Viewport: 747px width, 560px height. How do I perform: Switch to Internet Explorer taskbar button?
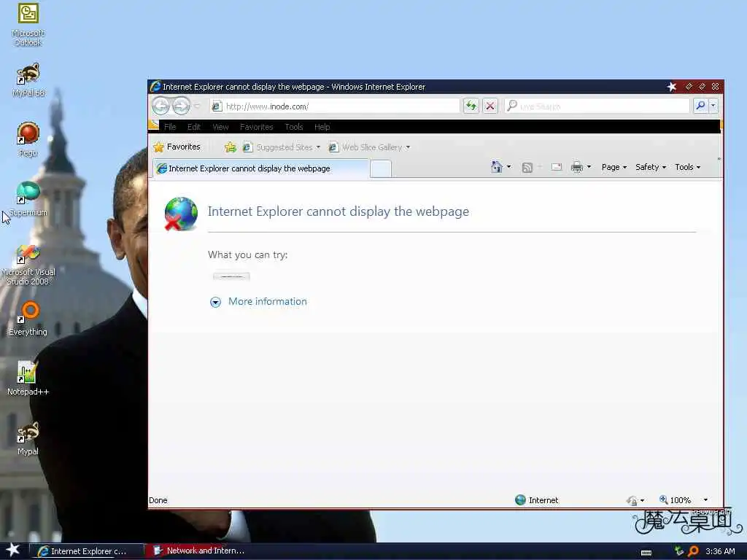pos(87,551)
